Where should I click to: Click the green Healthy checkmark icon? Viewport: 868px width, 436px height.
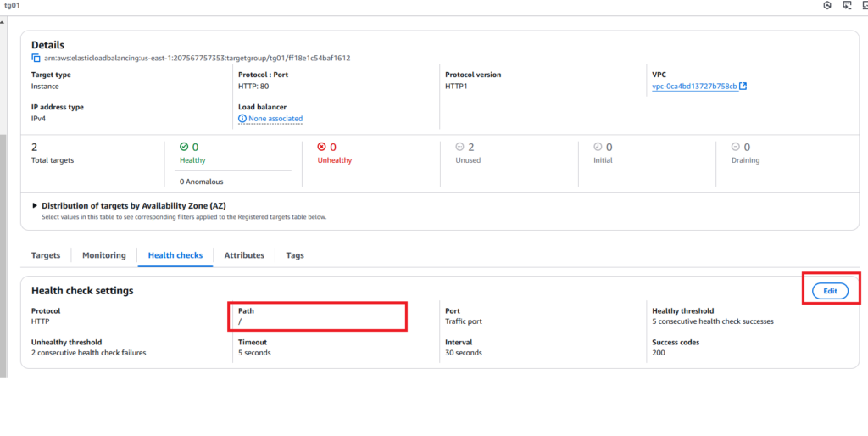tap(184, 147)
